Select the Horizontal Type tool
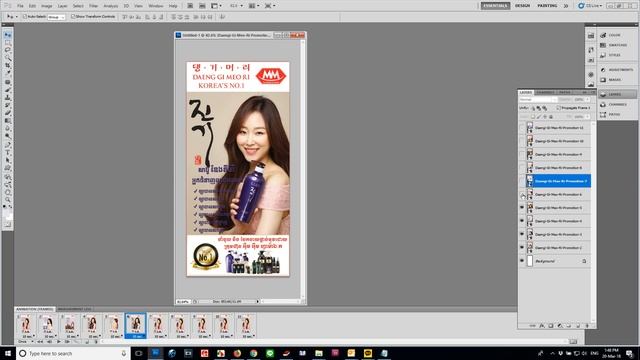 coord(8,152)
